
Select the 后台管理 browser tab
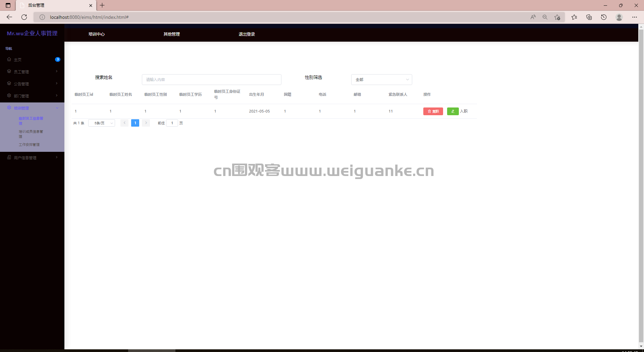click(56, 5)
